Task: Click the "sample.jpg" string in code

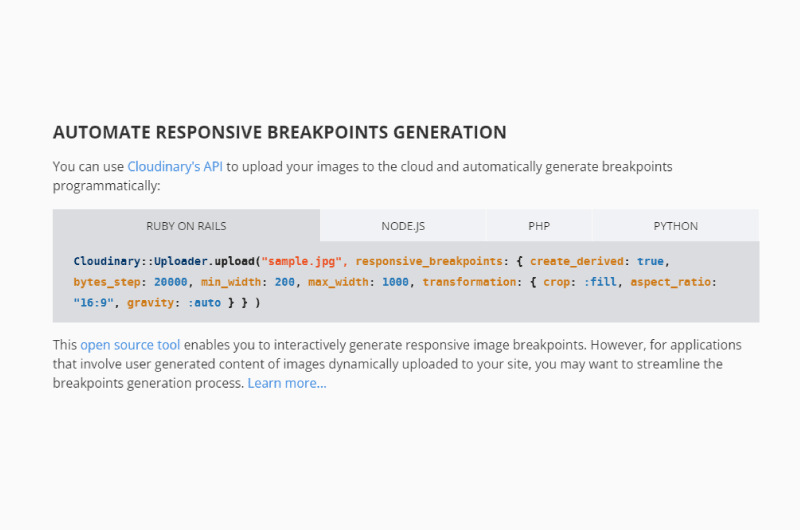Action: tap(302, 261)
